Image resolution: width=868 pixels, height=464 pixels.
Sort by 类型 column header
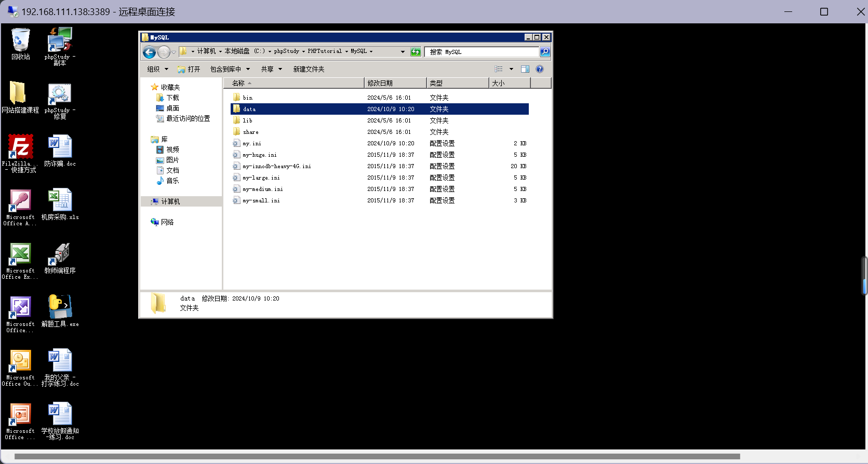pyautogui.click(x=458, y=83)
